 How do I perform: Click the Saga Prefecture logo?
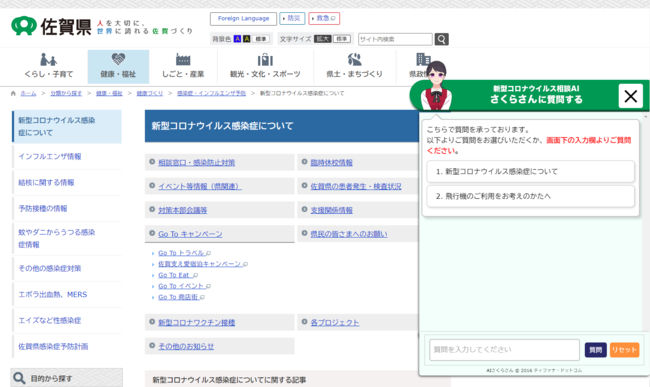click(51, 27)
